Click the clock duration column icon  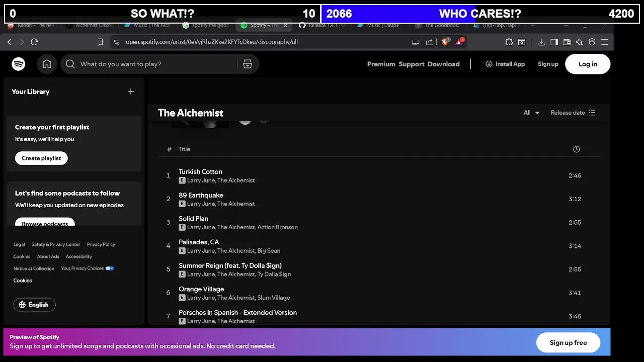(577, 149)
